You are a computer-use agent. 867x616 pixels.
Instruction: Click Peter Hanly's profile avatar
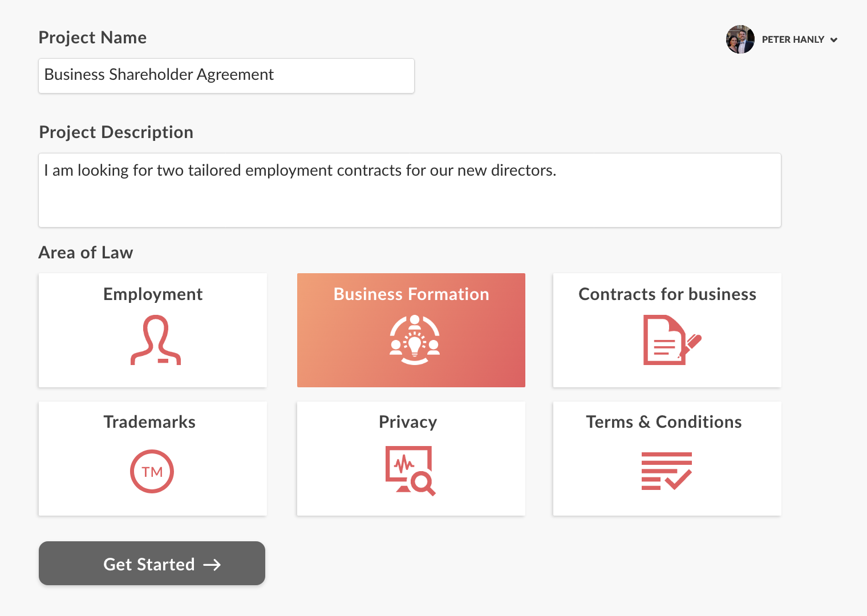pos(740,39)
